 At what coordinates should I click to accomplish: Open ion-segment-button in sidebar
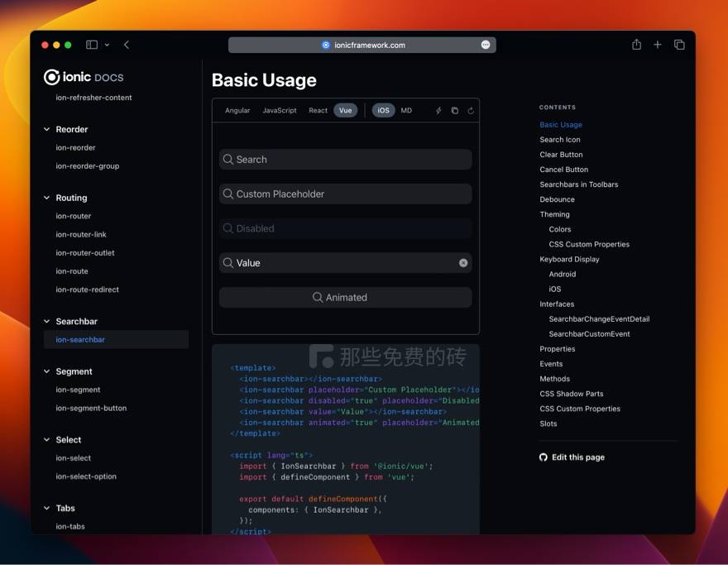91,408
